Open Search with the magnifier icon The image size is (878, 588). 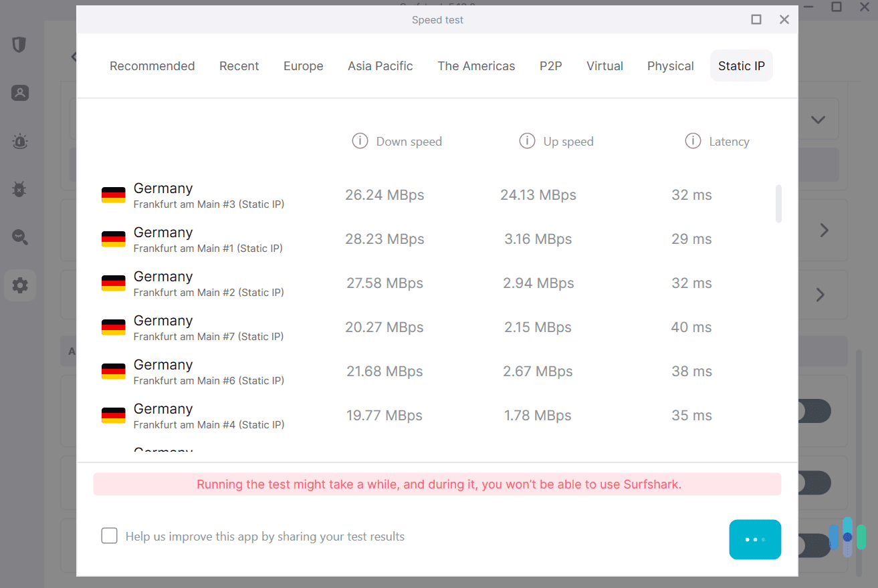tap(19, 237)
